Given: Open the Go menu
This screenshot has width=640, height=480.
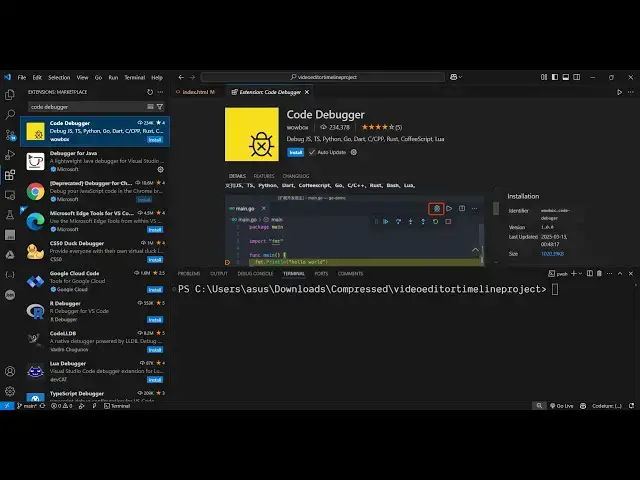Looking at the screenshot, I should (98, 77).
